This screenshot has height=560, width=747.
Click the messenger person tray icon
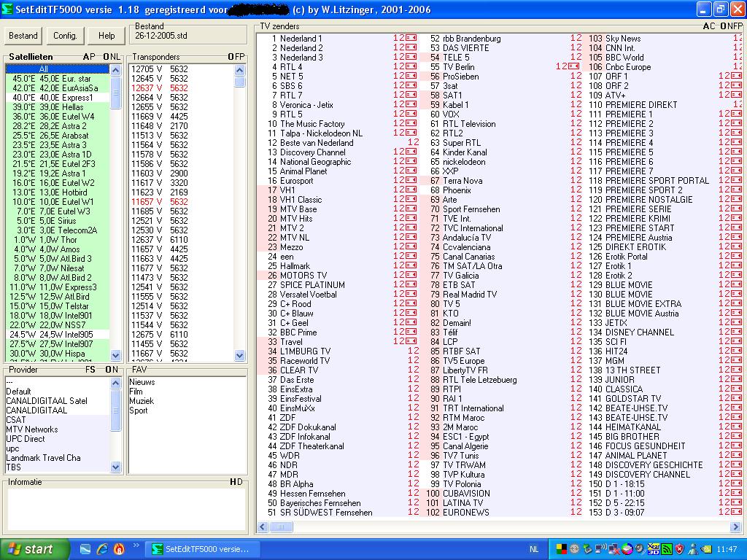(x=693, y=549)
